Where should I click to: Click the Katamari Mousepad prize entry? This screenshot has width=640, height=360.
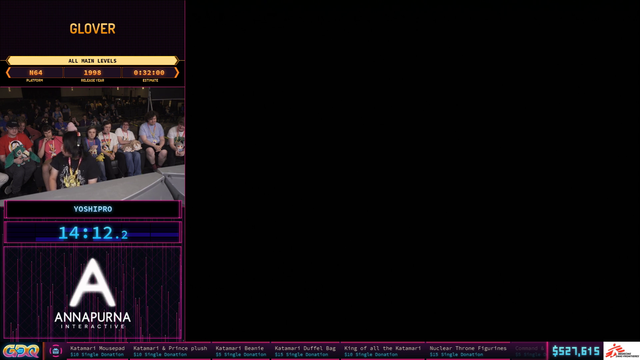[x=97, y=351]
